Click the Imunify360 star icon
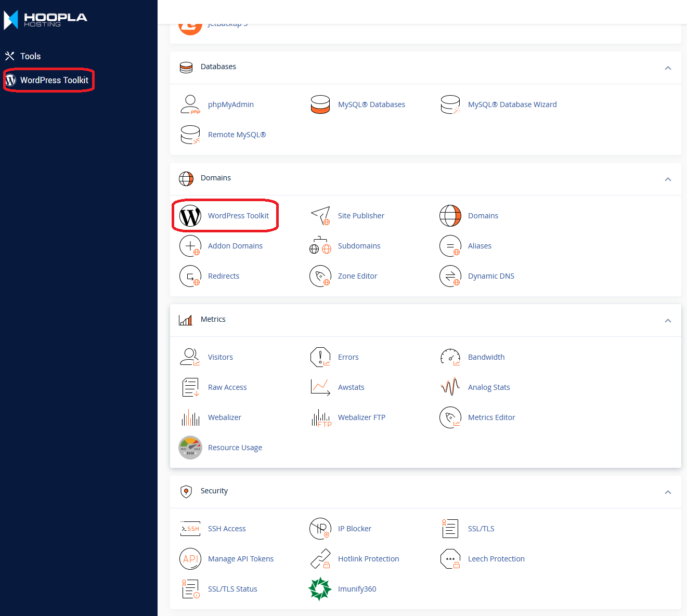The width and height of the screenshot is (687, 616). (320, 589)
